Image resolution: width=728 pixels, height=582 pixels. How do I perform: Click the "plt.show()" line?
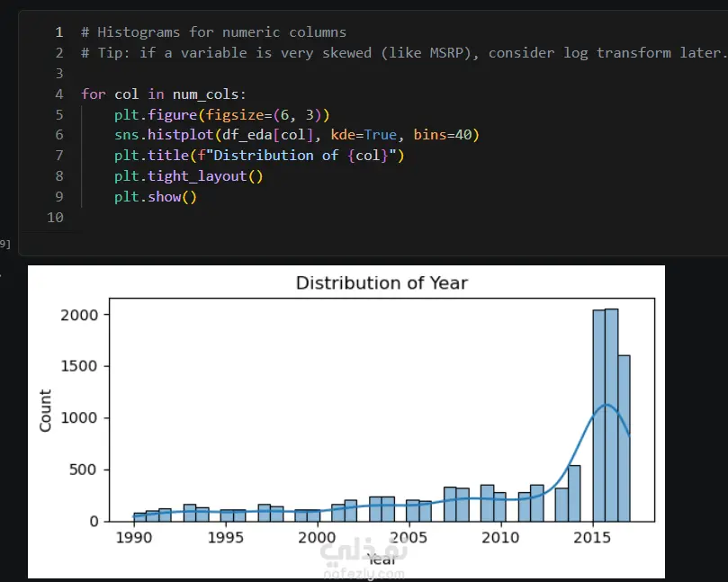pyautogui.click(x=156, y=197)
